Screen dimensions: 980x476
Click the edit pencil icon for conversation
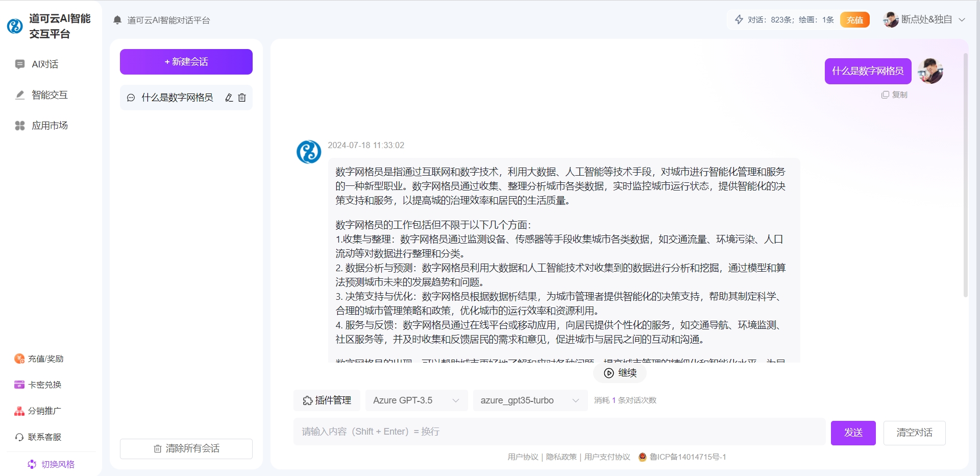point(229,98)
